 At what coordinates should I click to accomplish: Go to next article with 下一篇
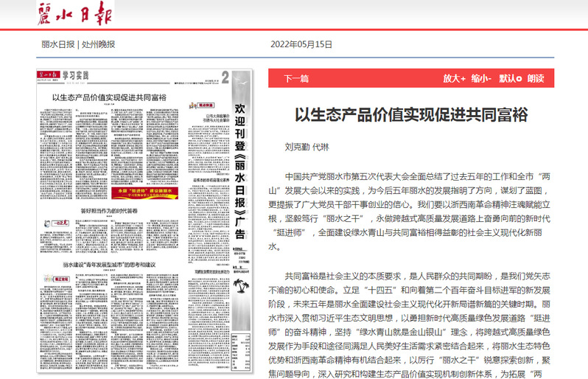[x=296, y=78]
